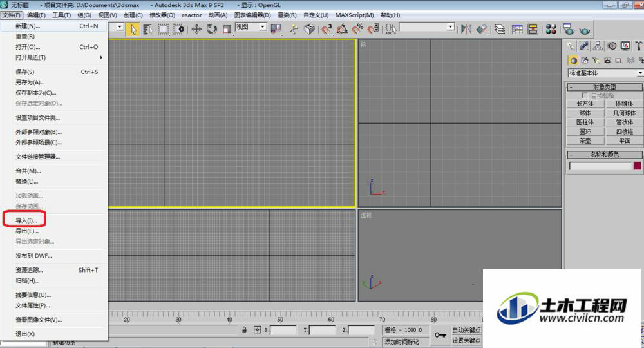644x348 pixels.
Task: Toggle 自动关键点 auto key mode
Action: point(466,330)
